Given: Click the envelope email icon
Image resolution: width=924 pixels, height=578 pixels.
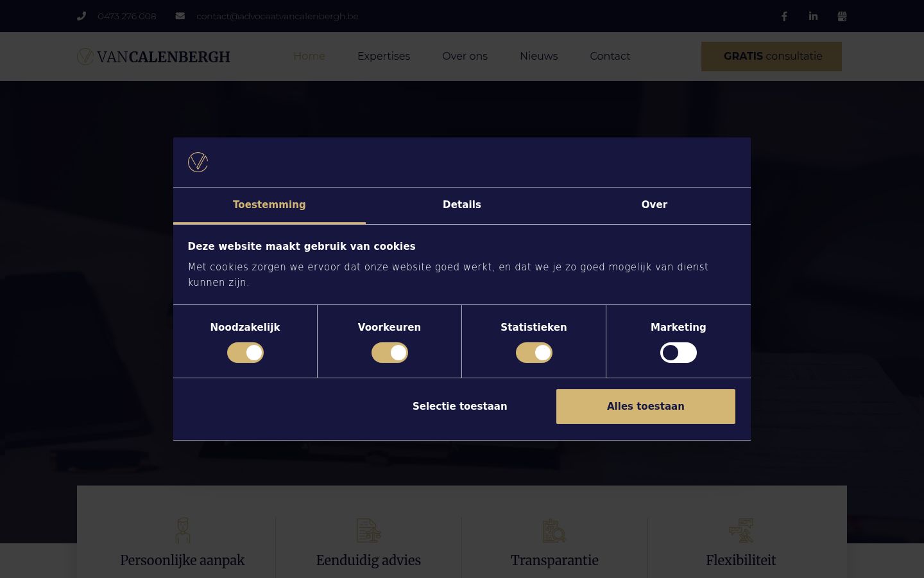Looking at the screenshot, I should tap(180, 16).
